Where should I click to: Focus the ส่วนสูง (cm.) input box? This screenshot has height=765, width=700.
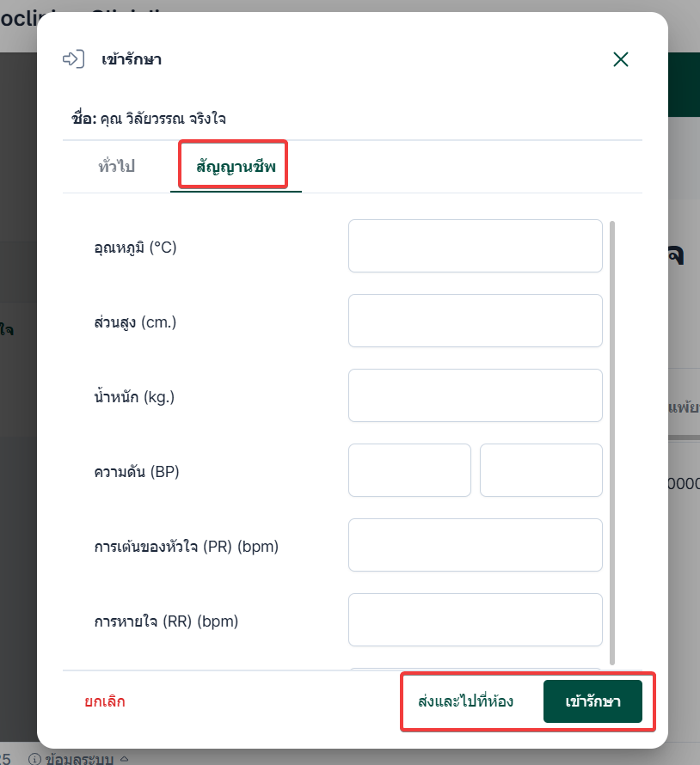pos(475,321)
